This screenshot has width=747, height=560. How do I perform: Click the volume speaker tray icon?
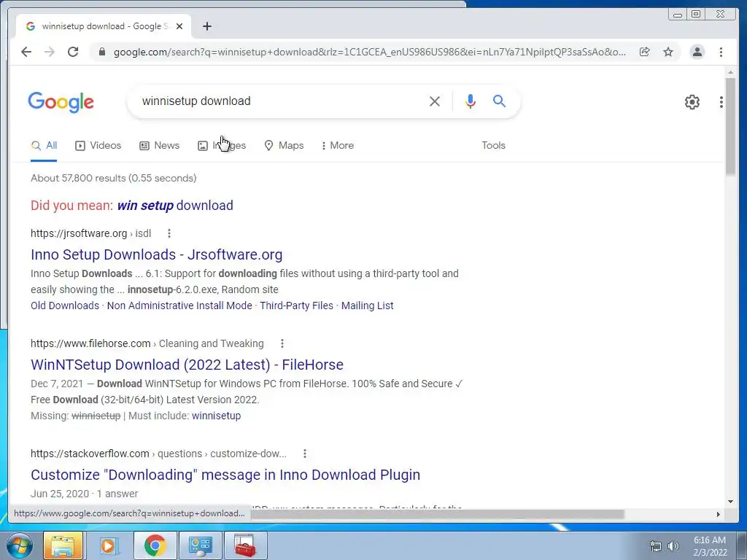point(673,546)
